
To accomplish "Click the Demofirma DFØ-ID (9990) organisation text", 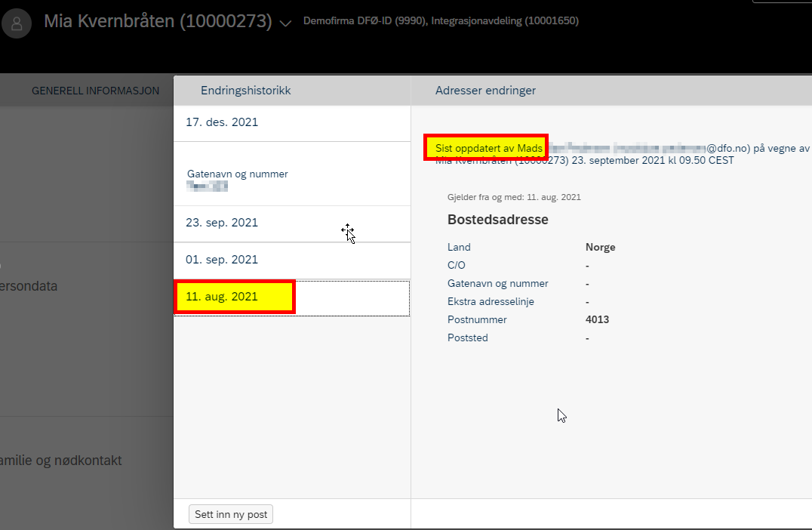I will 364,21.
